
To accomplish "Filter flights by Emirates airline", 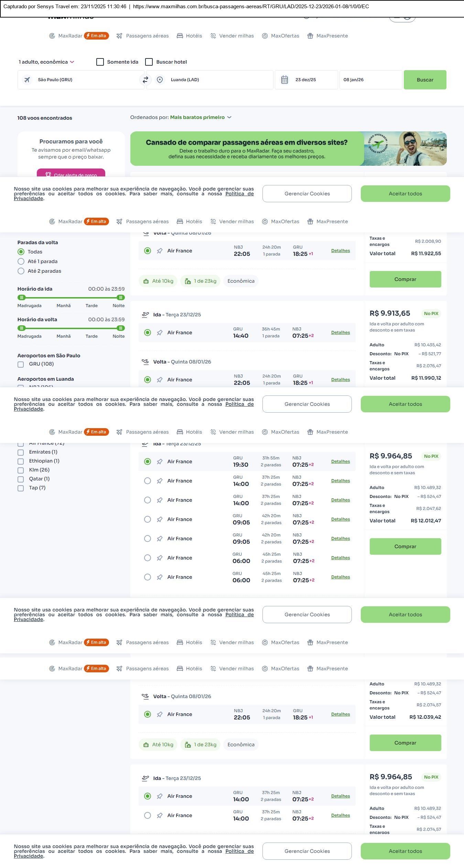I will tap(21, 452).
